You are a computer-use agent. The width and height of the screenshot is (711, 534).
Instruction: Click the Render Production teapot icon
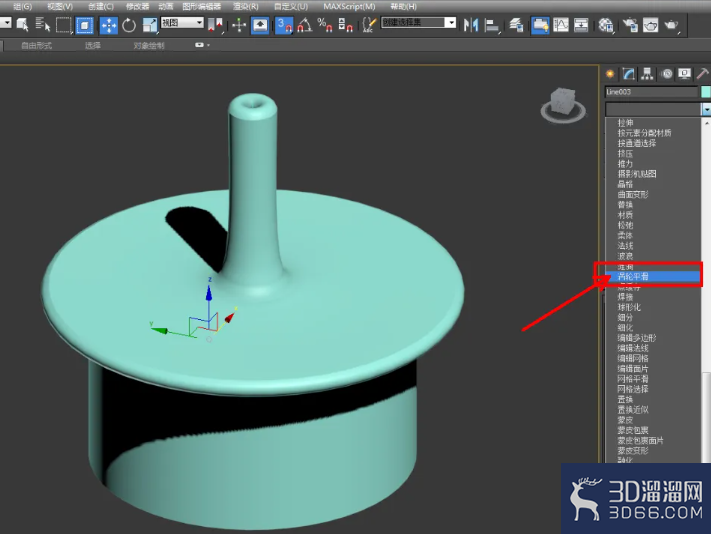[671, 24]
